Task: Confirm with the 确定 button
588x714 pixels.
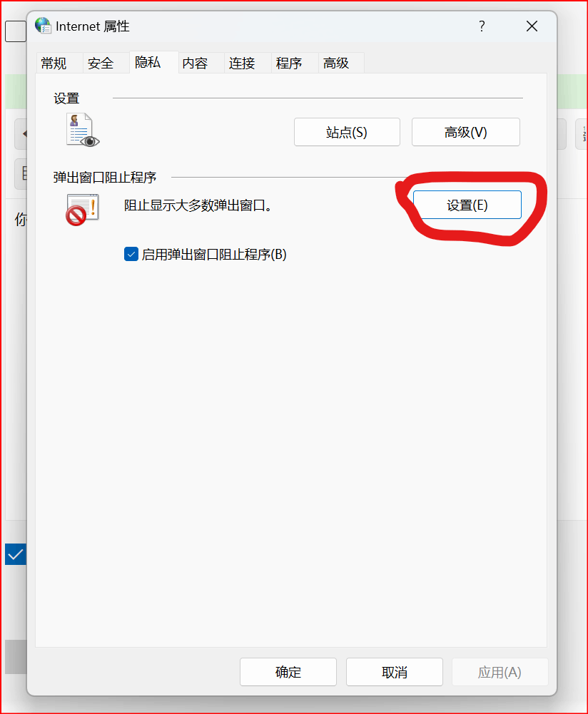Action: click(288, 672)
